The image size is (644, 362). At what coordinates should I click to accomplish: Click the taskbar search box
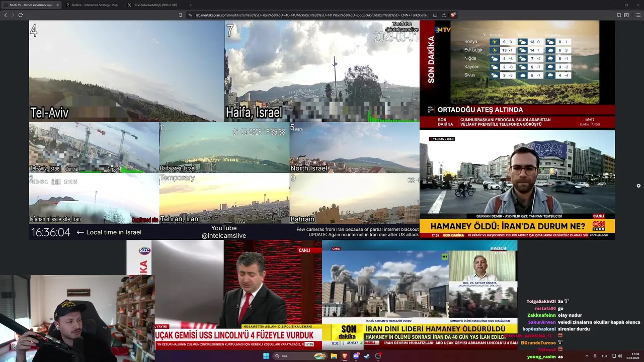[x=300, y=356]
